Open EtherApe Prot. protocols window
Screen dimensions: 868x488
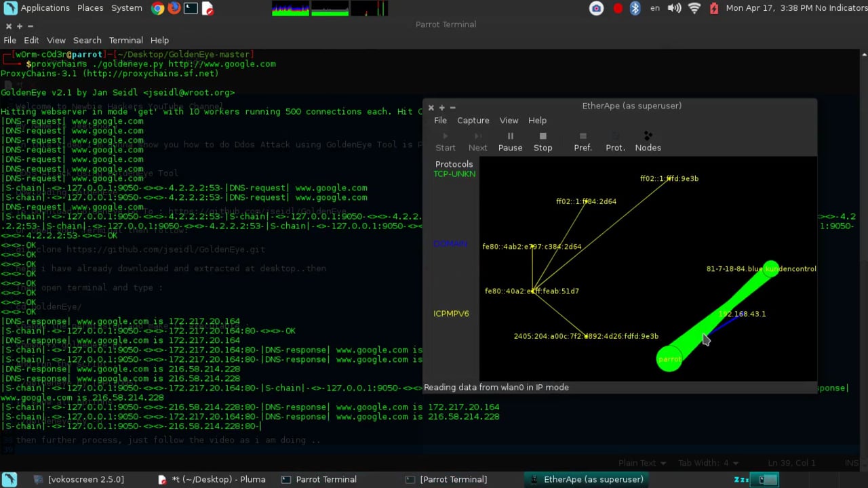[x=615, y=142]
